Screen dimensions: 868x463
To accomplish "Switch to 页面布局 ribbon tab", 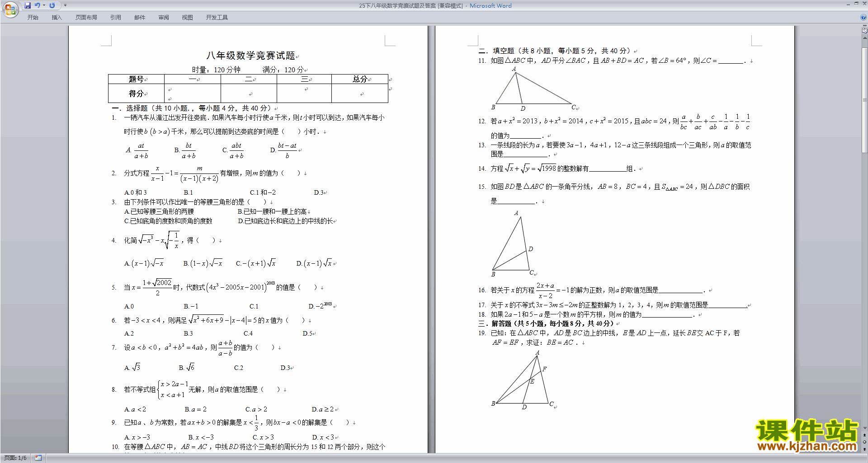I will pyautogui.click(x=86, y=18).
